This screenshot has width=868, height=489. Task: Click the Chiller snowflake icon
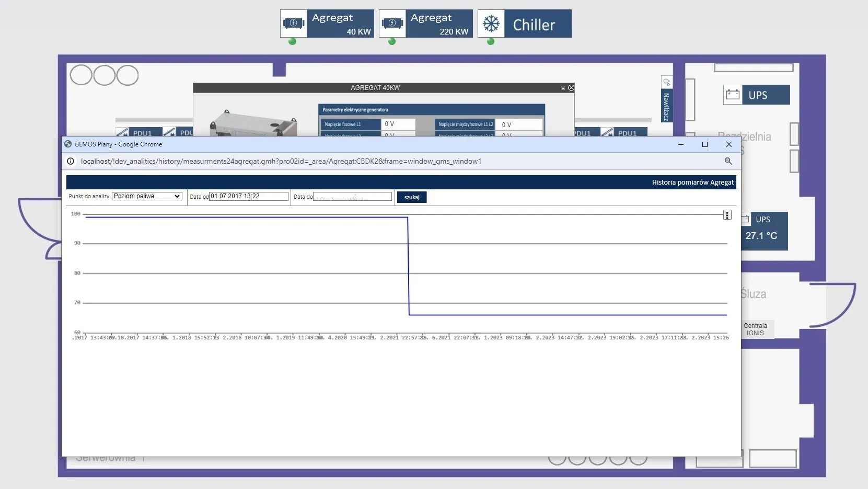click(x=491, y=23)
